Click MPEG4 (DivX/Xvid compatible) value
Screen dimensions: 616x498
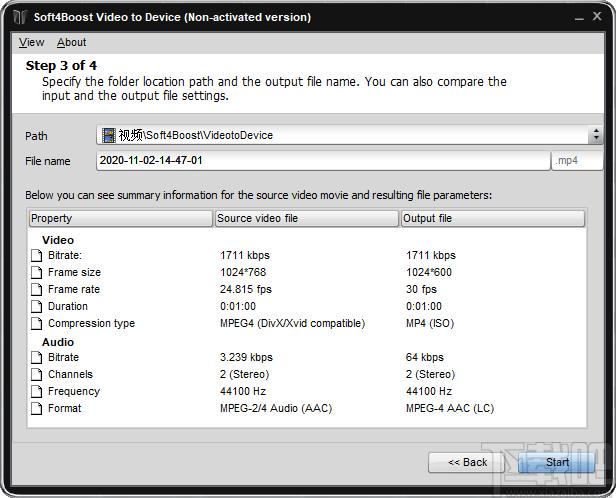click(292, 323)
